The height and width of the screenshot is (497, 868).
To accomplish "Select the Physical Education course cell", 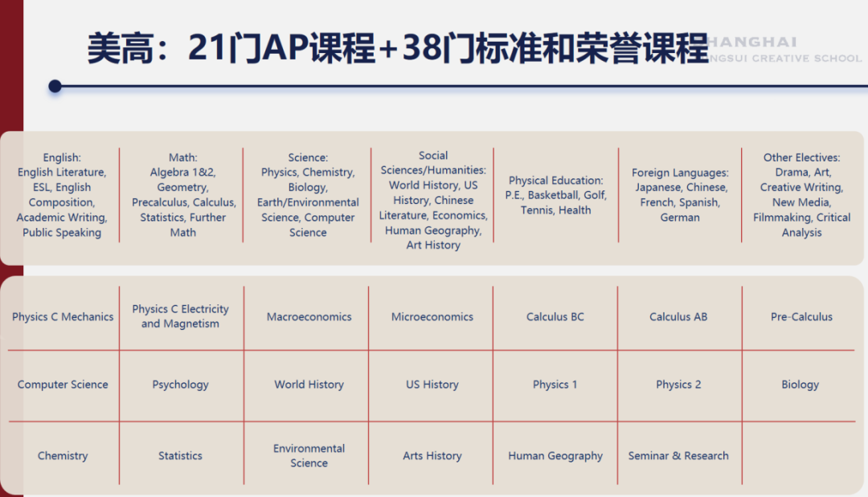I will (555, 195).
